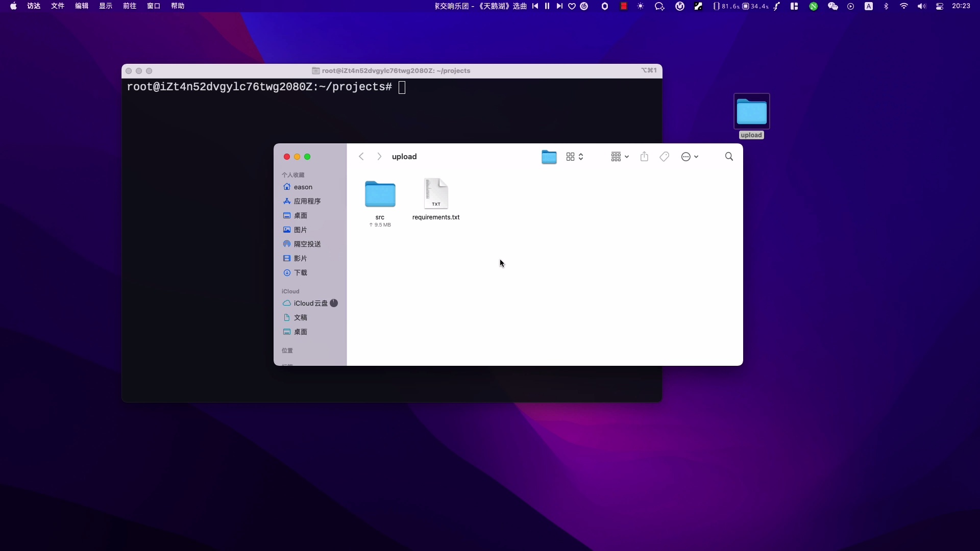This screenshot has width=980, height=551.
Task: Open the Wi-Fi status menu
Action: click(x=904, y=6)
